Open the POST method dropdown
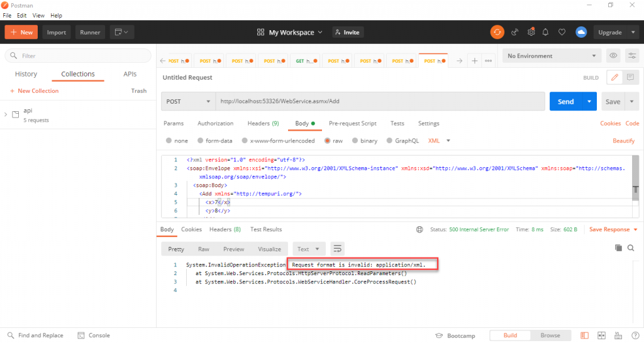The height and width of the screenshot is (343, 644). [188, 101]
